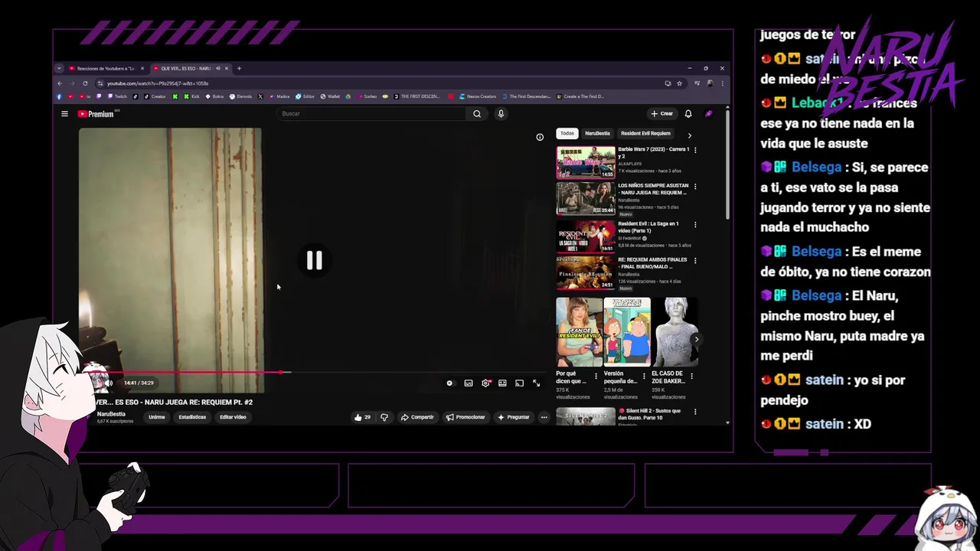
Task: Open the Sorteo bookmark
Action: (366, 96)
